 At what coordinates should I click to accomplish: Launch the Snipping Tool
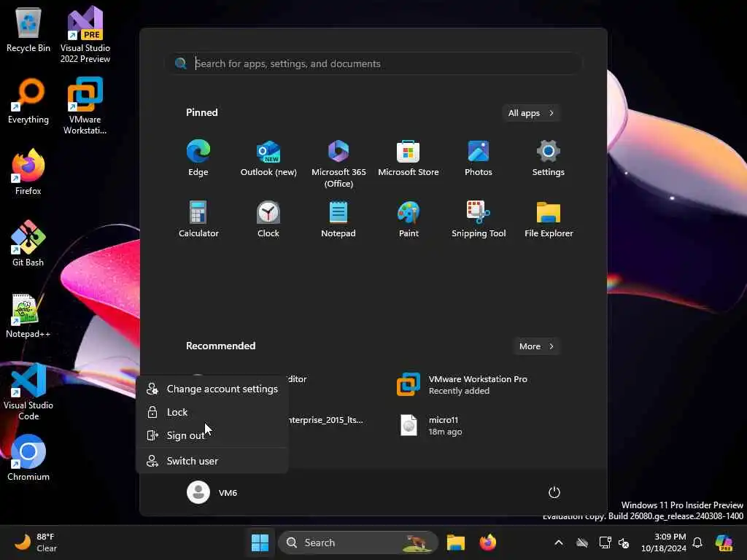pos(479,219)
